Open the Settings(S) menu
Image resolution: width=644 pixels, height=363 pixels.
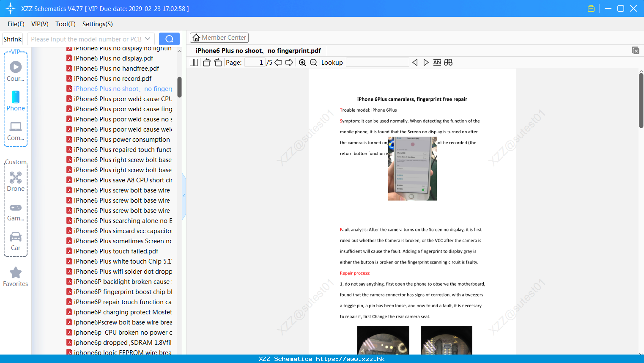click(x=98, y=24)
